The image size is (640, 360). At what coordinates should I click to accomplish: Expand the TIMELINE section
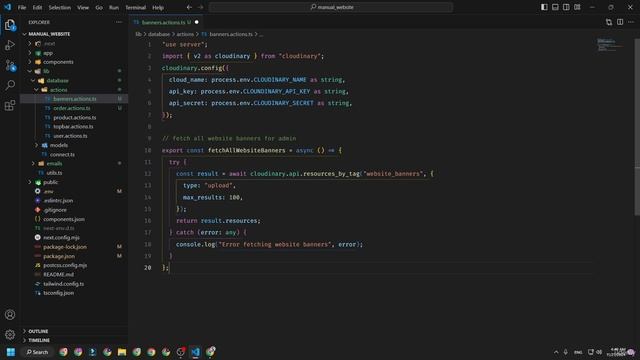coord(74,340)
